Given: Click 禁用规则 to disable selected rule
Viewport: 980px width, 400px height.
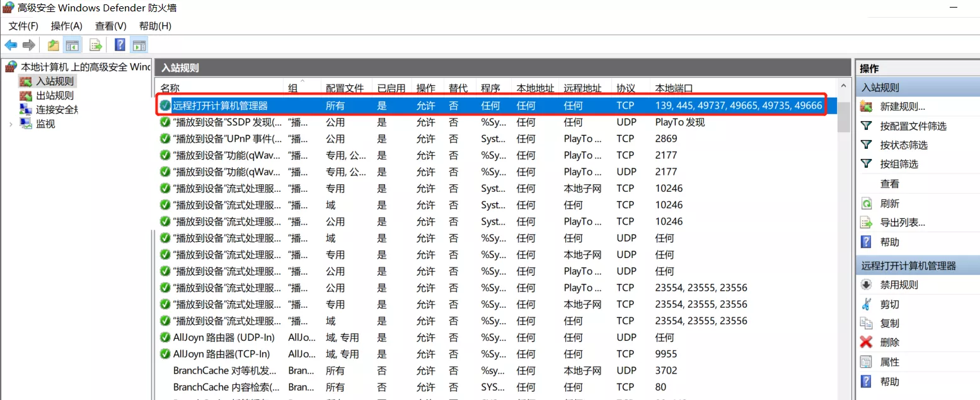Looking at the screenshot, I should [x=899, y=285].
